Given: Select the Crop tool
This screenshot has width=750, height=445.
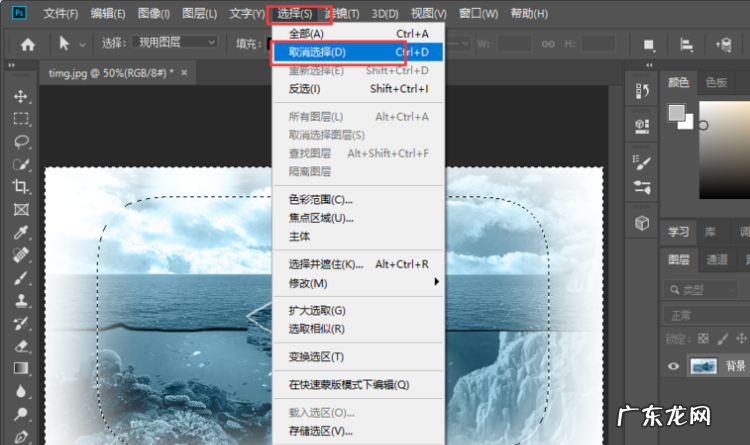Looking at the screenshot, I should coord(21,187).
